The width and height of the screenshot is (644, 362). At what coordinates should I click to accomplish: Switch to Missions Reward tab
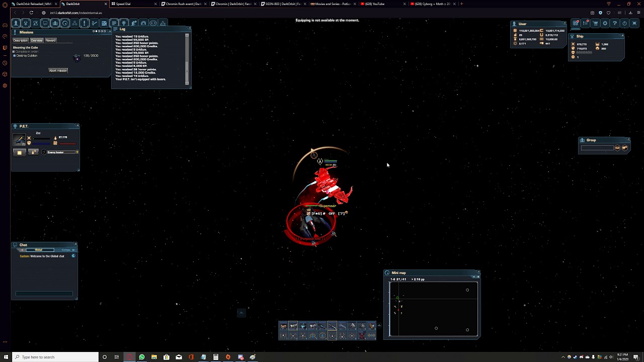pos(50,40)
